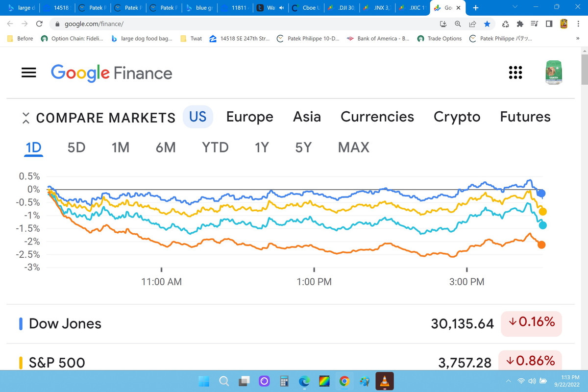The height and width of the screenshot is (392, 588).
Task: Click the bookmark star icon
Action: (487, 24)
